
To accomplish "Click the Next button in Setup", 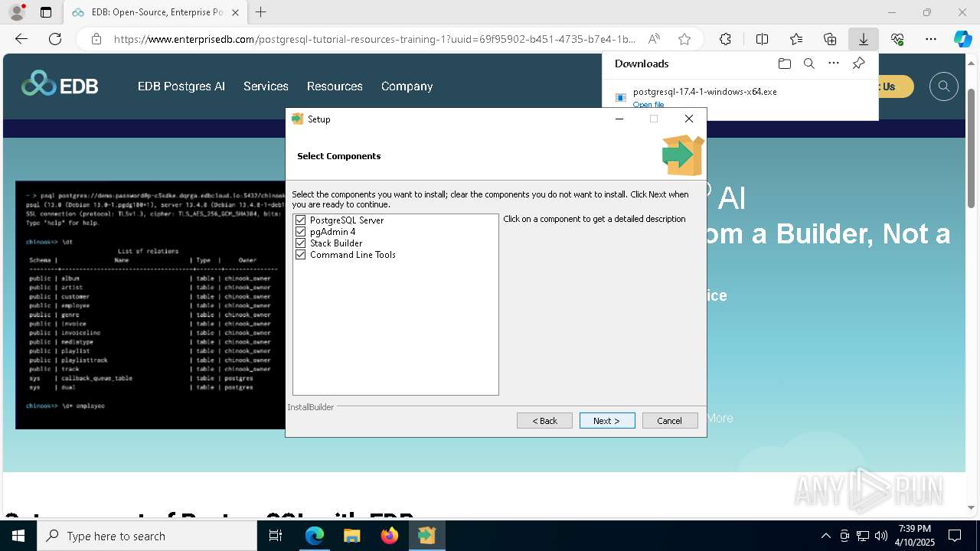I will [x=607, y=420].
